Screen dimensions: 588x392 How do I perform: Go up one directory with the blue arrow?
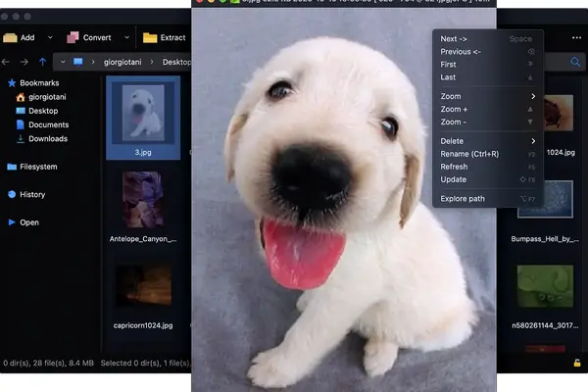tap(42, 62)
